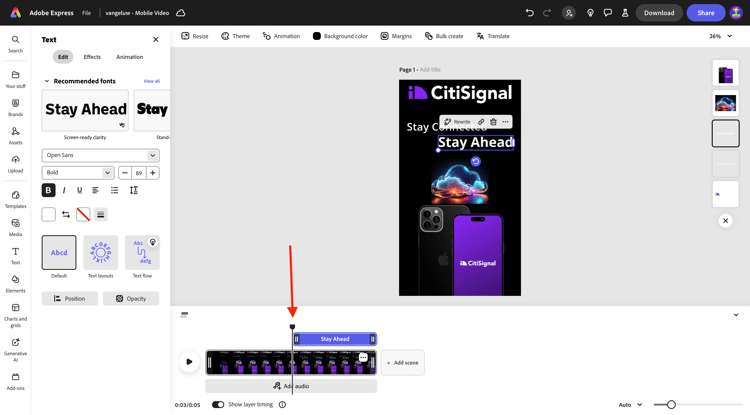
Task: Open the Elements panel
Action: point(15,284)
